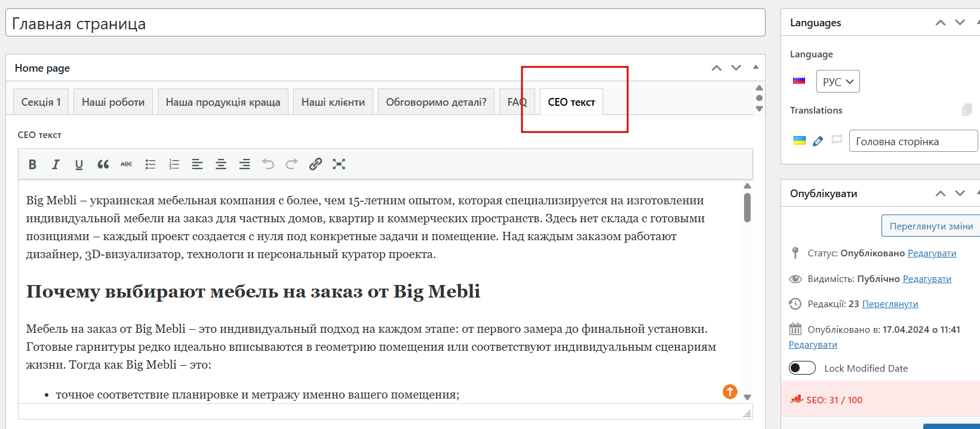Click the editor scrollbar down arrow
Screen dimensions: 980x429
click(x=747, y=397)
